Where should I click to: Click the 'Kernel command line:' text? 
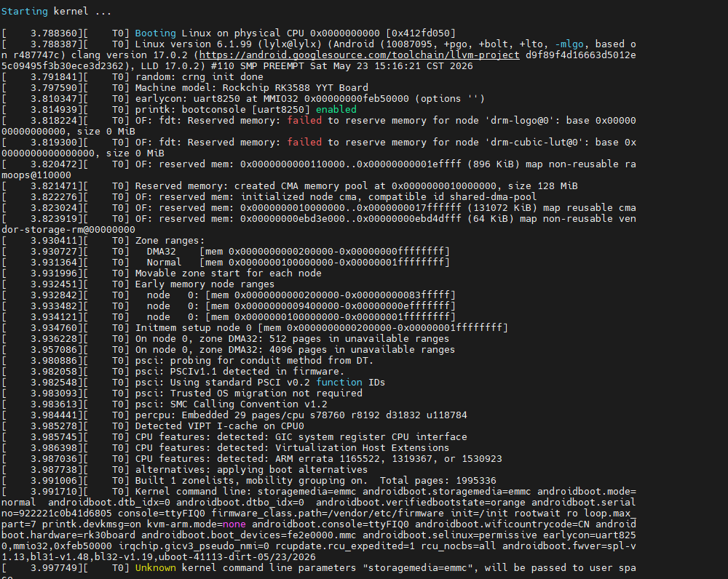pyautogui.click(x=193, y=491)
